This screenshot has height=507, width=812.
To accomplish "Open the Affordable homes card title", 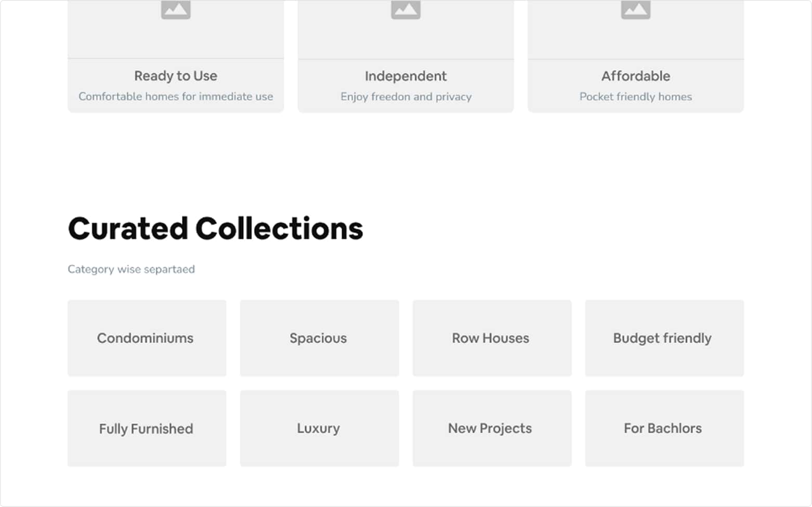I will coord(635,76).
